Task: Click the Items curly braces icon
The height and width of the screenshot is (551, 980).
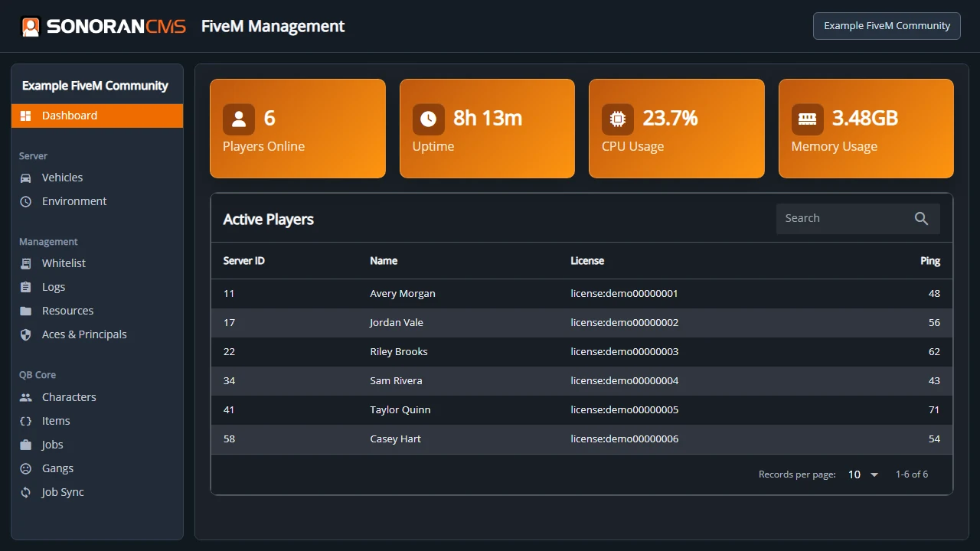Action: pyautogui.click(x=26, y=421)
